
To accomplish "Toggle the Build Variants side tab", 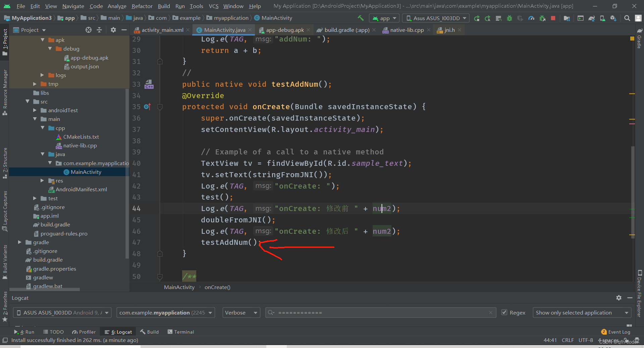I will 5,262.
